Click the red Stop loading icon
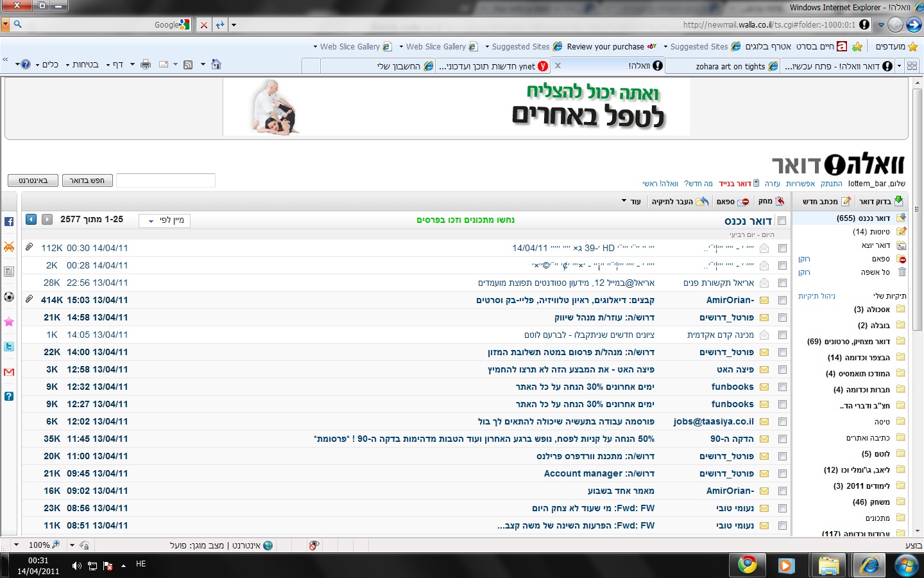924x578 pixels. point(204,24)
